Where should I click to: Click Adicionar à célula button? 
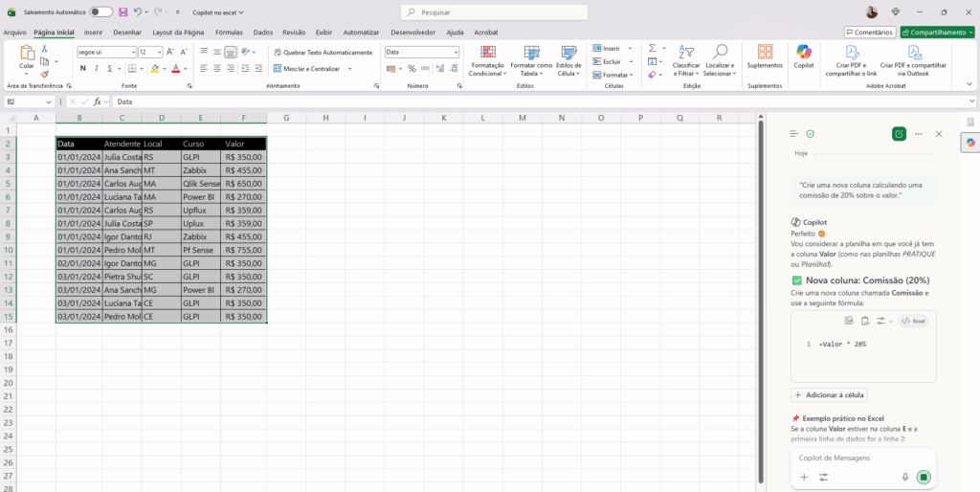tap(830, 394)
